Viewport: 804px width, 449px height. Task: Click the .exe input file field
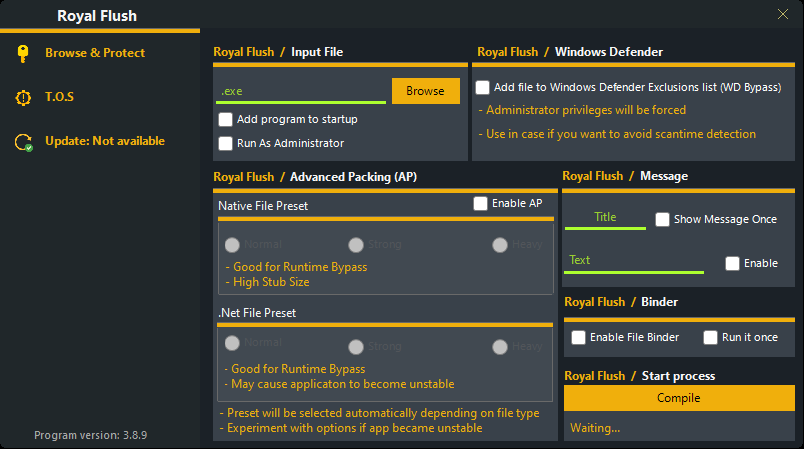(301, 91)
